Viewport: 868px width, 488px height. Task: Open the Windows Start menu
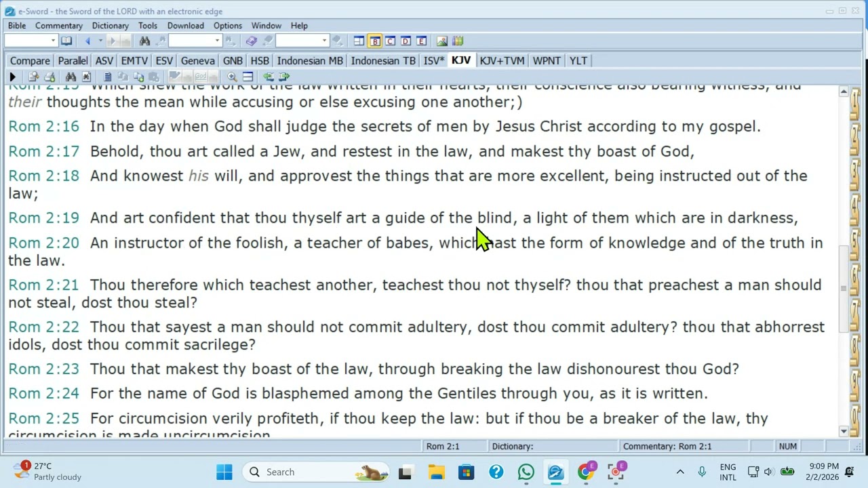[x=224, y=472]
